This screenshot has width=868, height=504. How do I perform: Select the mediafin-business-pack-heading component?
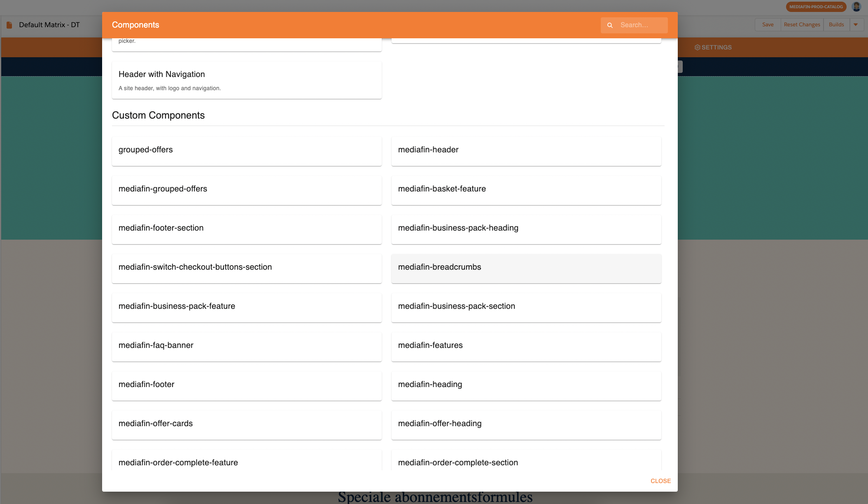coord(526,229)
